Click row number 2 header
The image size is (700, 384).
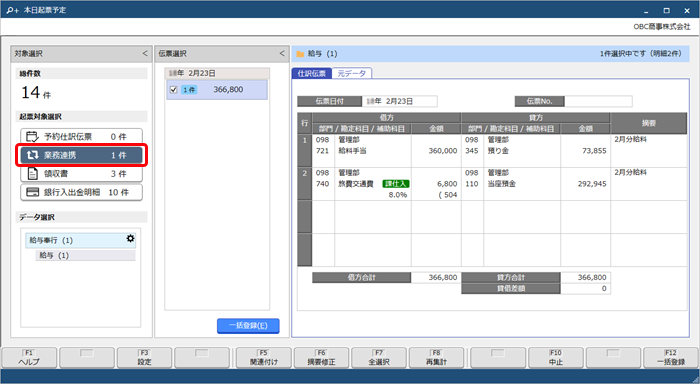[304, 184]
